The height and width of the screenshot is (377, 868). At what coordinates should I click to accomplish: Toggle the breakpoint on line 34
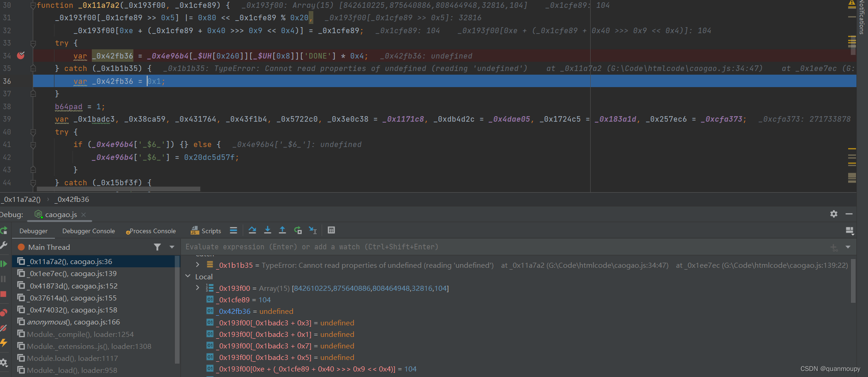[21, 56]
